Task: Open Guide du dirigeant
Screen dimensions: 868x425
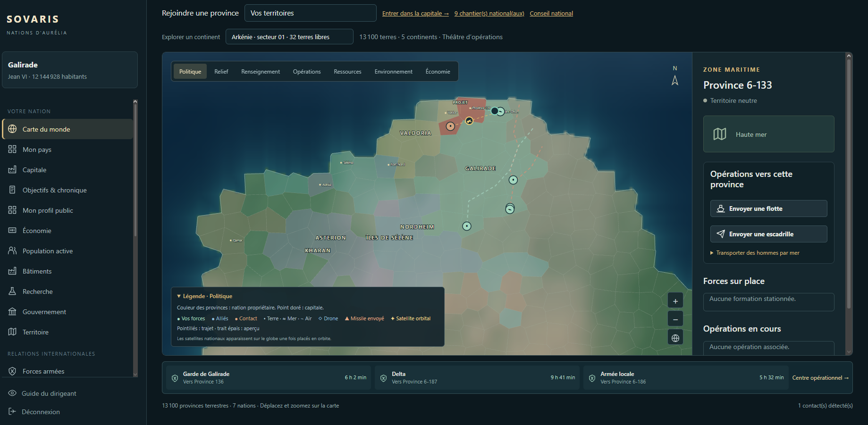Action: (49, 393)
